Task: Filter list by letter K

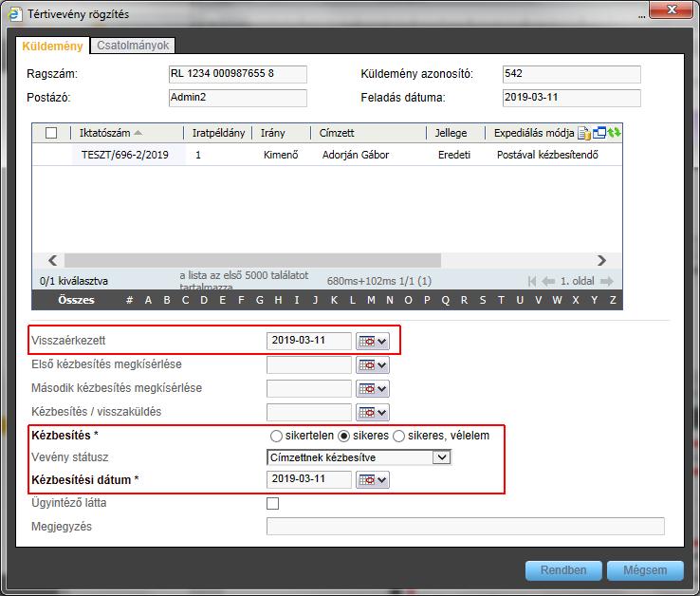Action: [x=334, y=300]
